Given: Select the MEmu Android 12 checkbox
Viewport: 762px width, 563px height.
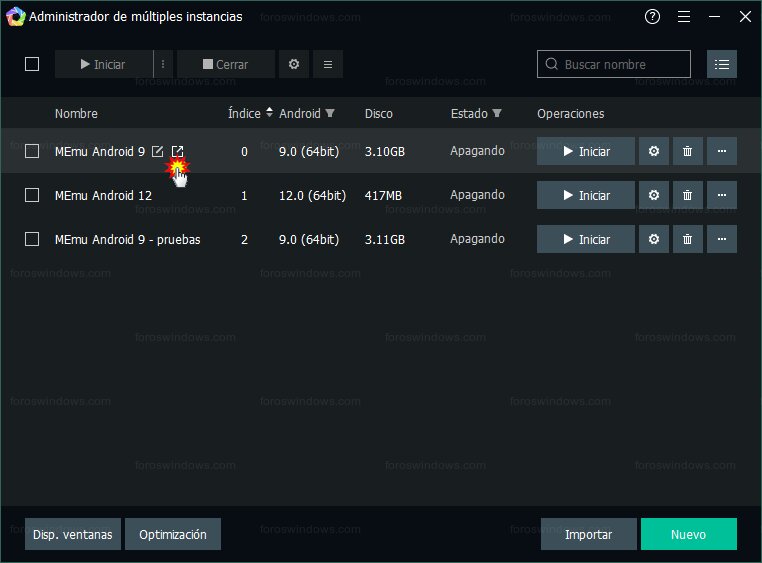Looking at the screenshot, I should (32, 195).
